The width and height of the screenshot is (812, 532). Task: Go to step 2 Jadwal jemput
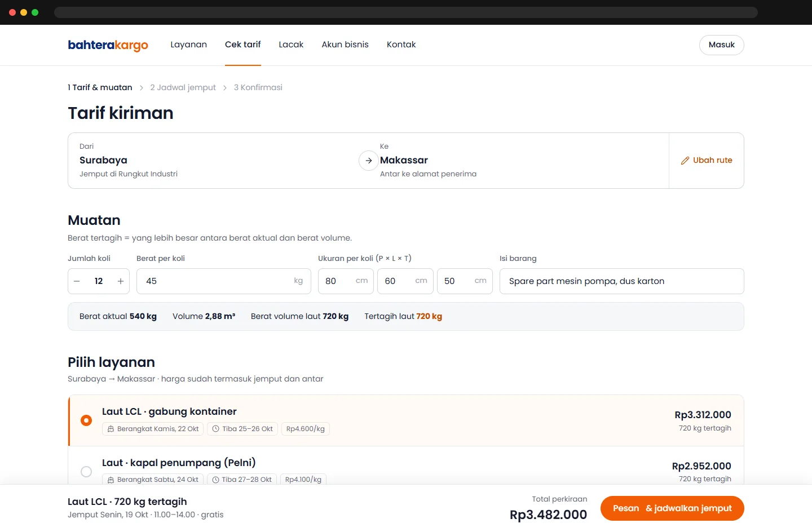(183, 87)
